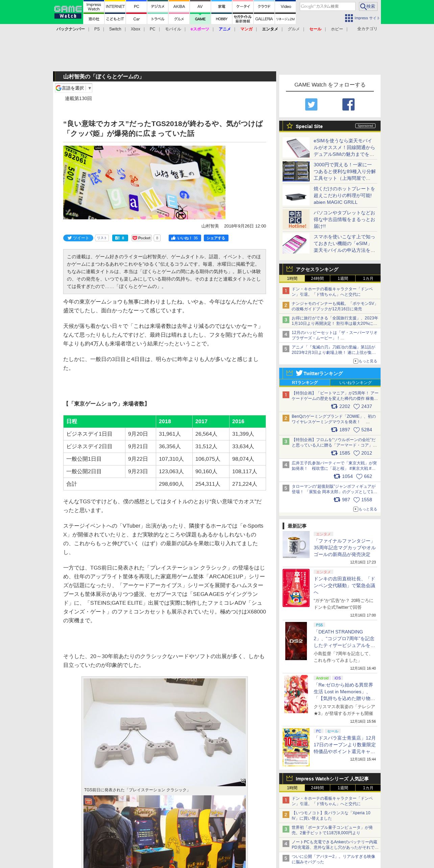Open ranking item 1 about ドンペン
Image resolution: width=434 pixels, height=868 pixels.
pyautogui.click(x=333, y=292)
